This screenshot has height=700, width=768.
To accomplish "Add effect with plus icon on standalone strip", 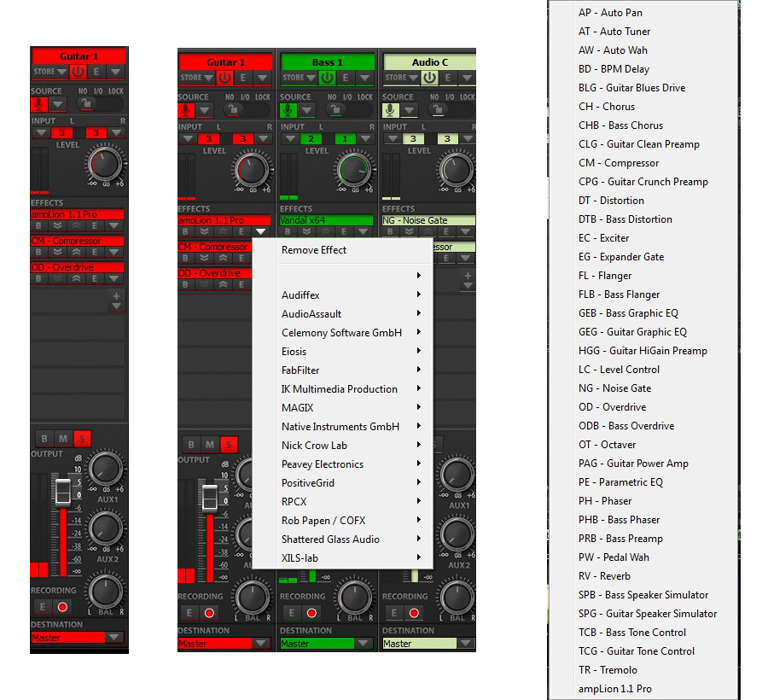I will click(x=116, y=296).
